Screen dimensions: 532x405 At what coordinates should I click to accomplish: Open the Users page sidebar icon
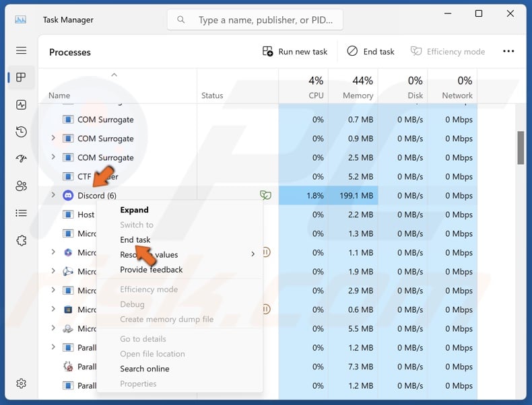[x=21, y=186]
